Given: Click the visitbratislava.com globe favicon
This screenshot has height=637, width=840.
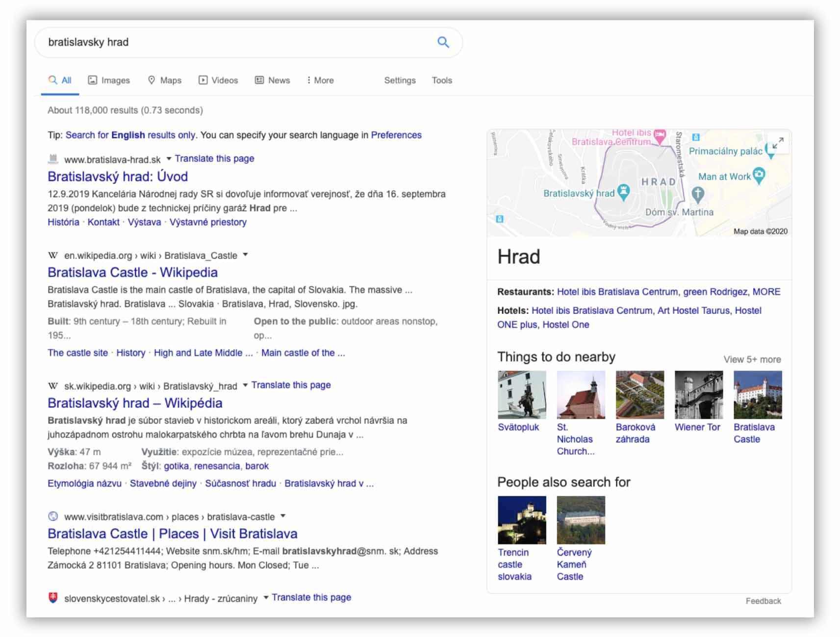Looking at the screenshot, I should click(x=53, y=516).
